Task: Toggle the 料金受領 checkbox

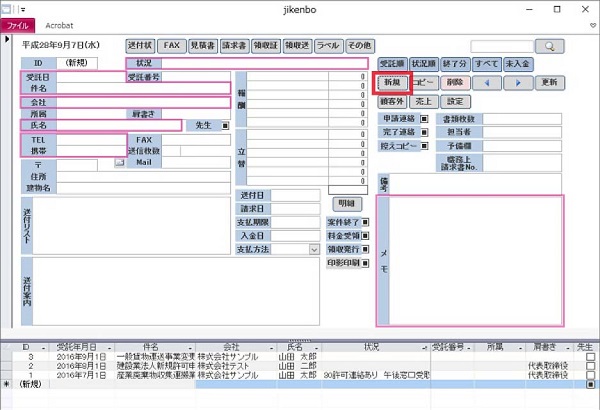Action: (365, 236)
